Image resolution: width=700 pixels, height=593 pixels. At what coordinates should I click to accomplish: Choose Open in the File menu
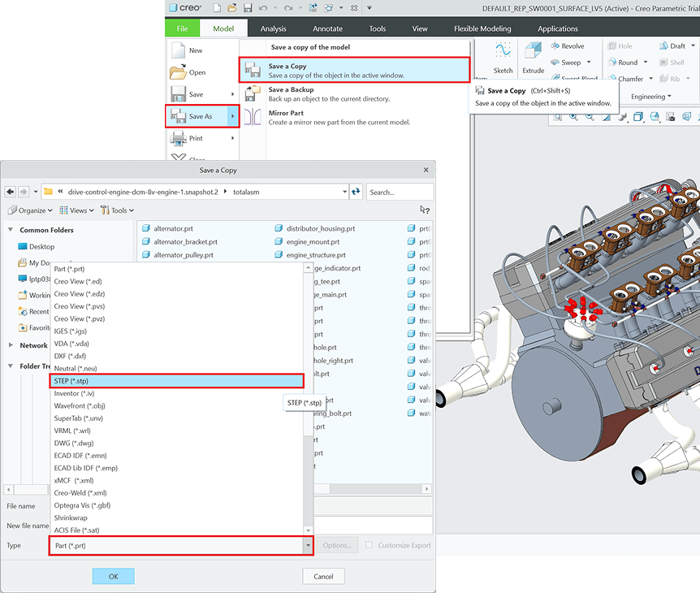(x=203, y=72)
